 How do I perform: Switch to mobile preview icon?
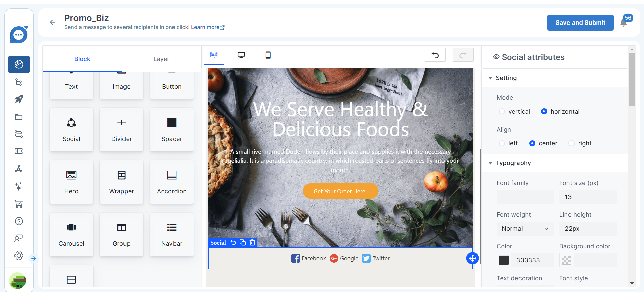[268, 55]
